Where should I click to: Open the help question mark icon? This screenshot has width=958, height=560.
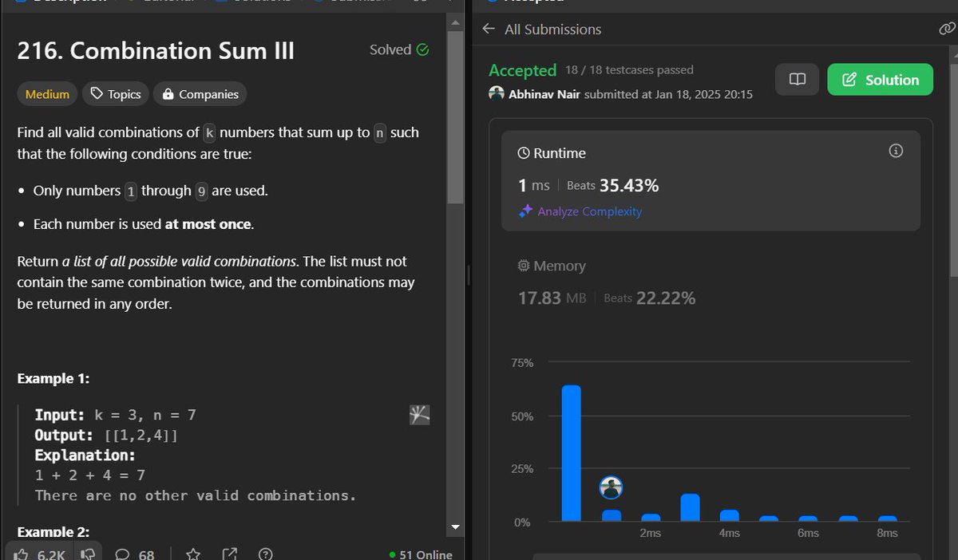point(266,554)
